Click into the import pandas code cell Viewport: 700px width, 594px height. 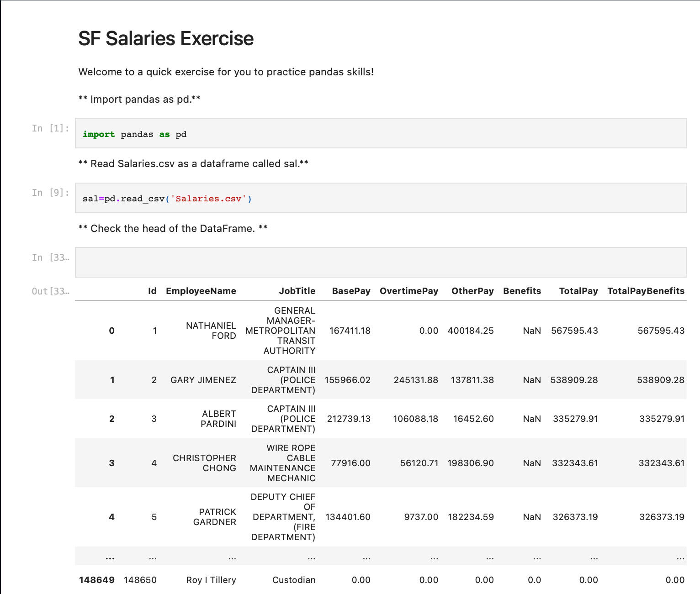click(x=380, y=134)
